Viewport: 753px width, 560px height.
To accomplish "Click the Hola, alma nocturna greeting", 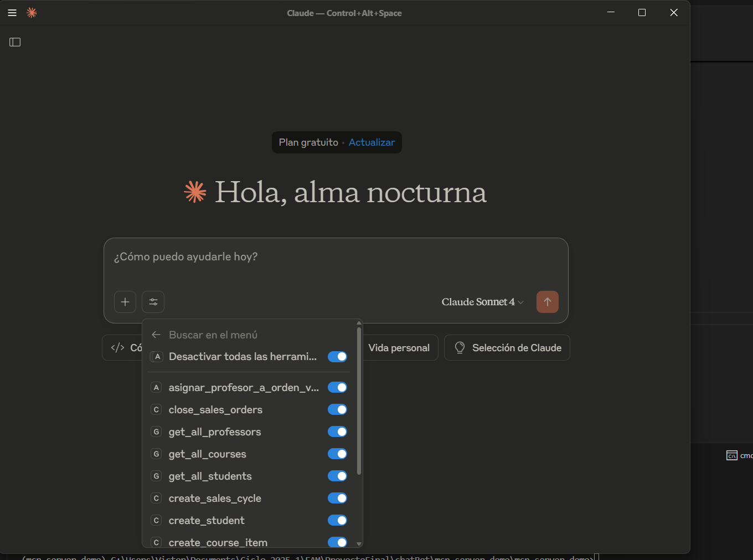I will [x=350, y=192].
